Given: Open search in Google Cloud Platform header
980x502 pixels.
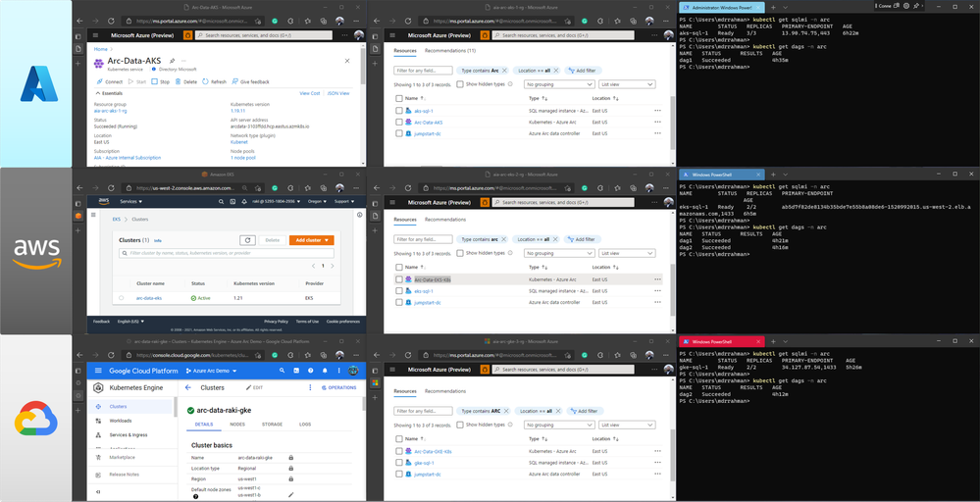Looking at the screenshot, I should 282,371.
